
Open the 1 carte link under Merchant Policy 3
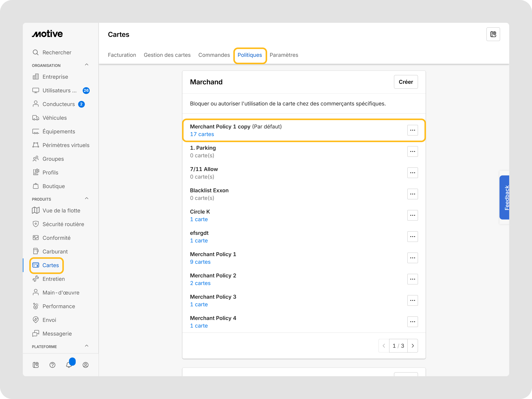[x=199, y=305]
